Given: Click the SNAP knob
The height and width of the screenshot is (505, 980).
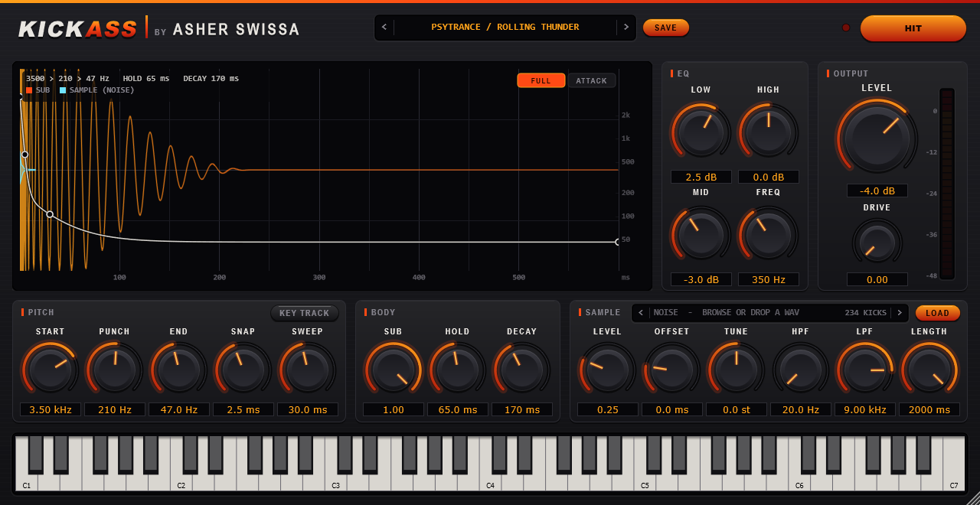Looking at the screenshot, I should pos(243,369).
